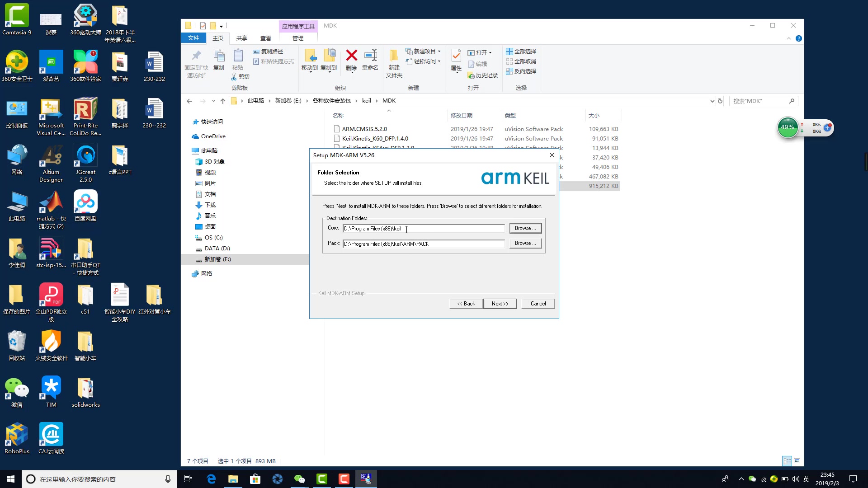This screenshot has width=868, height=488.
Task: Click the Pack folder path field
Action: 423,244
